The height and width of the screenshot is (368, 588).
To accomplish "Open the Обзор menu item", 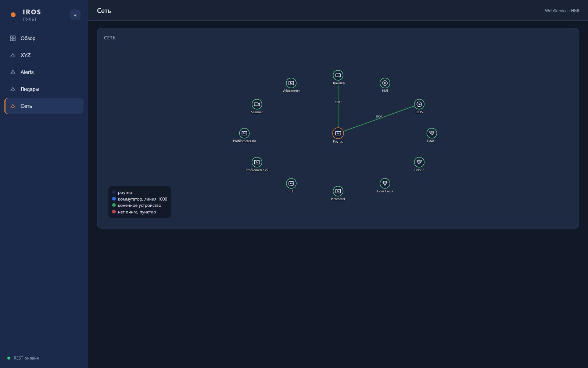I will tap(44, 38).
